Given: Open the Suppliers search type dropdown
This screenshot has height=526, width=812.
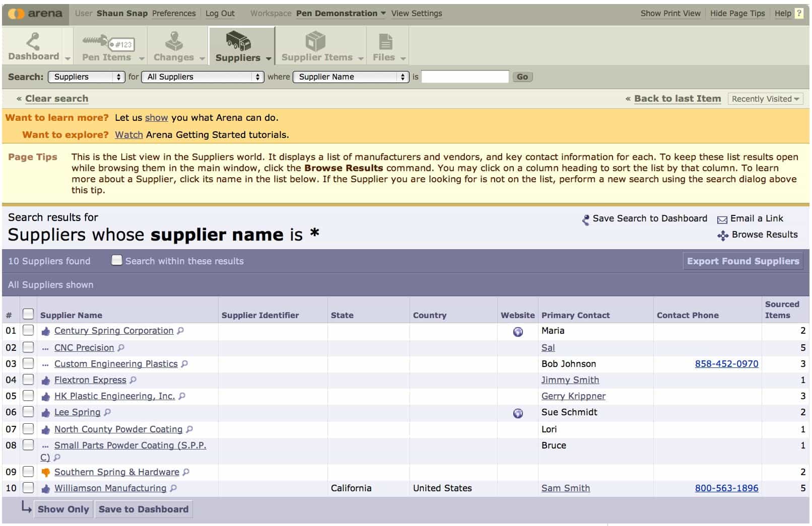Looking at the screenshot, I should point(87,77).
